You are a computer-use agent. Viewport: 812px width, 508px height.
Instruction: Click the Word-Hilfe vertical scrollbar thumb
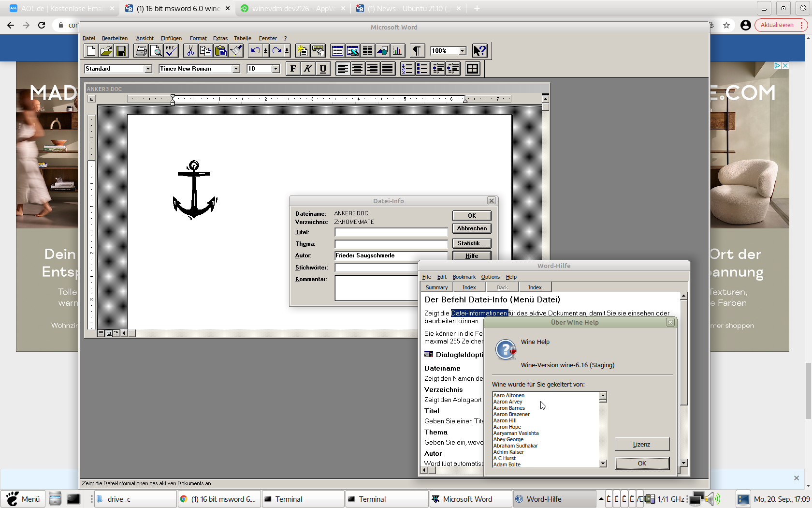683,353
